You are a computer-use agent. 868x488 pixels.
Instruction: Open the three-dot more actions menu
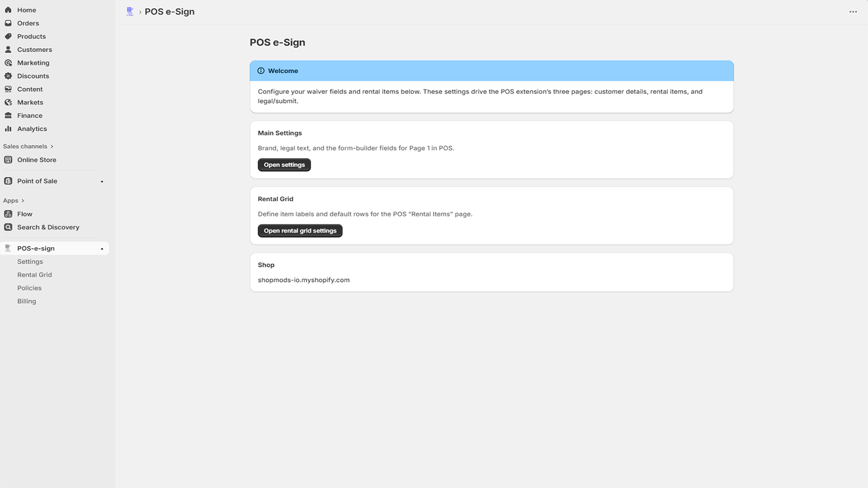pyautogui.click(x=853, y=12)
